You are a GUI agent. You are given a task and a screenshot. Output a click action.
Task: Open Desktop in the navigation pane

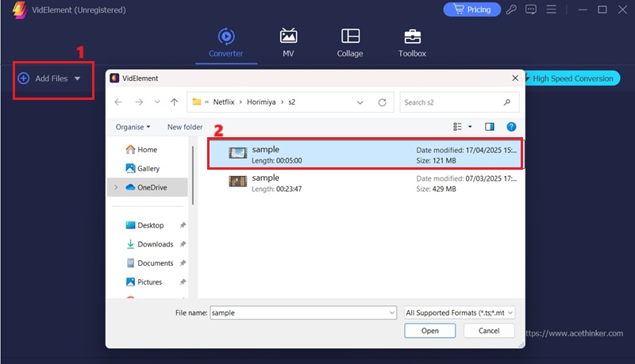tap(150, 225)
